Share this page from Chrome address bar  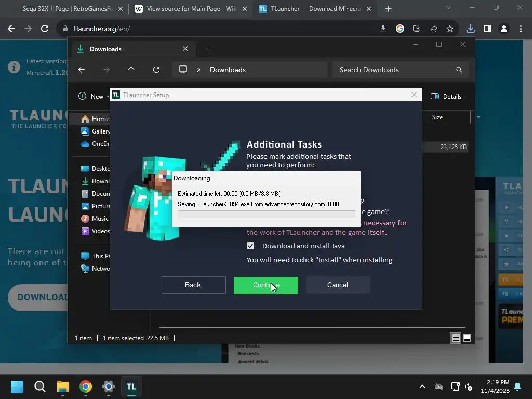point(433,29)
